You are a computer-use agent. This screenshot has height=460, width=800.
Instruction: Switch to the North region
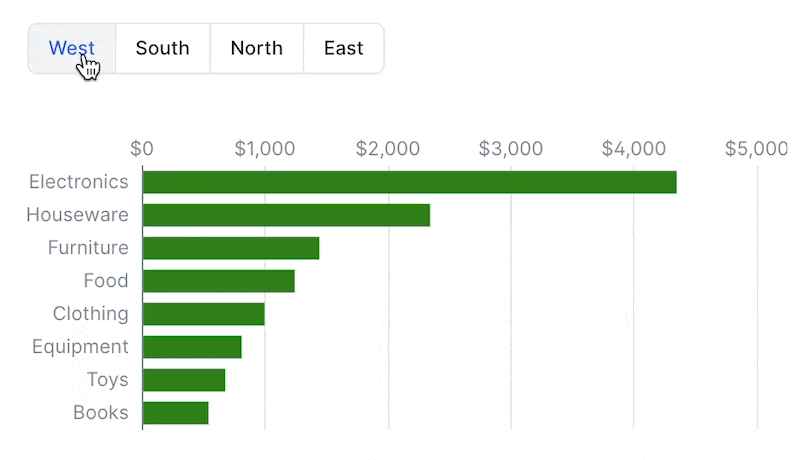[256, 48]
